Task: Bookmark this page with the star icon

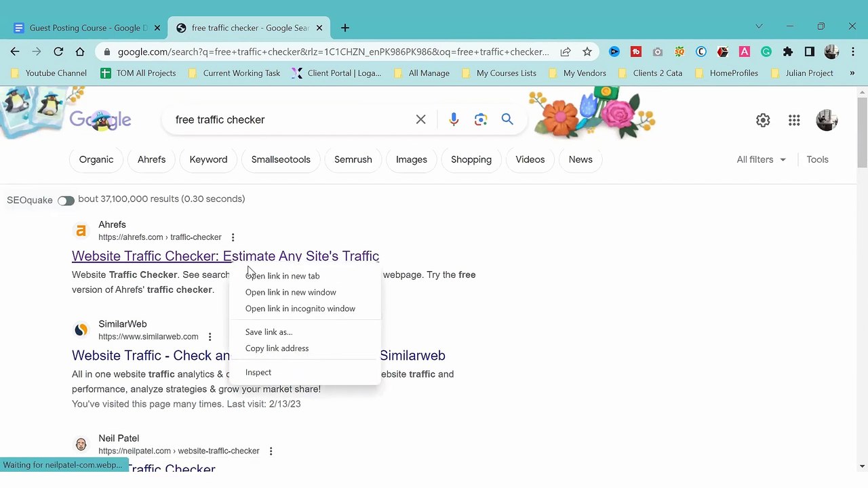Action: (x=587, y=52)
